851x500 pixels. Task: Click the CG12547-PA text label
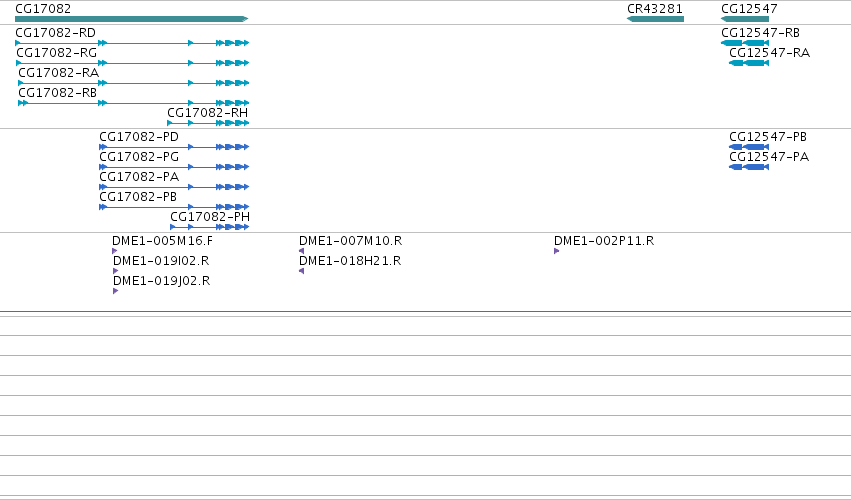click(769, 157)
